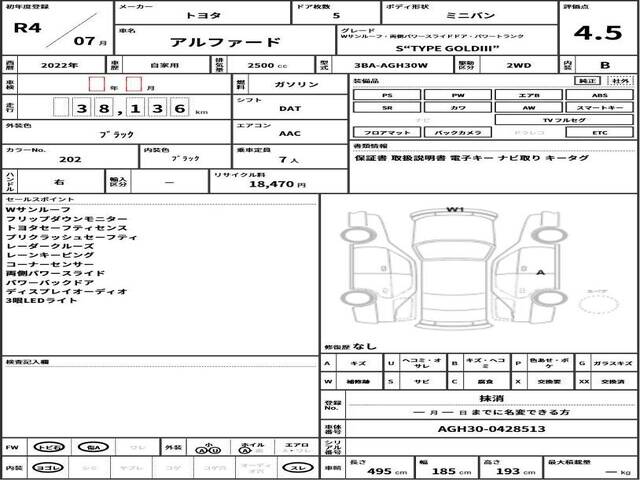
Task: Click the circled ヨゴレ interior mark
Action: [x=43, y=468]
